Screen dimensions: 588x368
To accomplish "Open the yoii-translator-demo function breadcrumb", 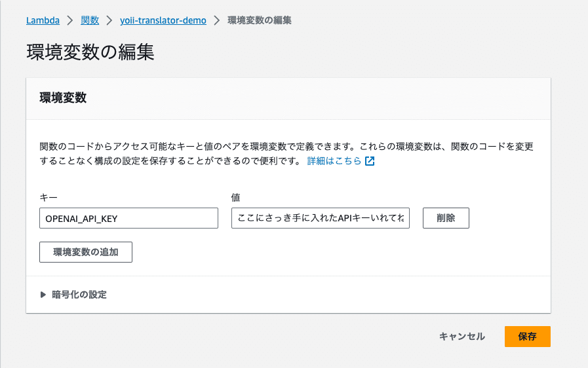I will pyautogui.click(x=163, y=20).
